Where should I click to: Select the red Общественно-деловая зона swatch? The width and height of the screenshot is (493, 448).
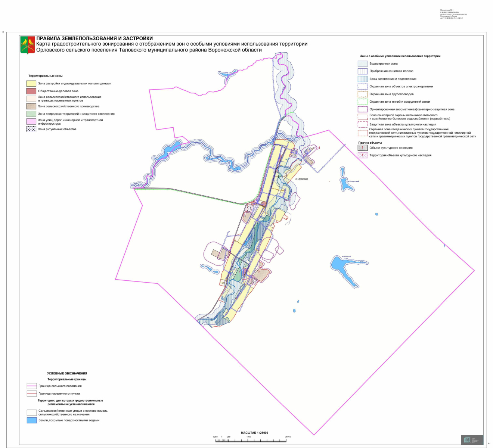click(31, 91)
